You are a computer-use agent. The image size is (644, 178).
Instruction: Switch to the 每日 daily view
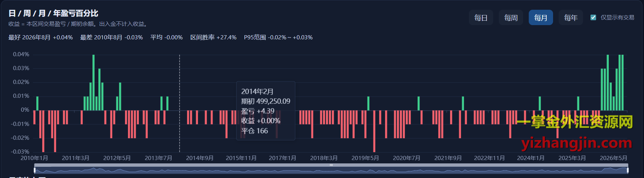coord(481,18)
